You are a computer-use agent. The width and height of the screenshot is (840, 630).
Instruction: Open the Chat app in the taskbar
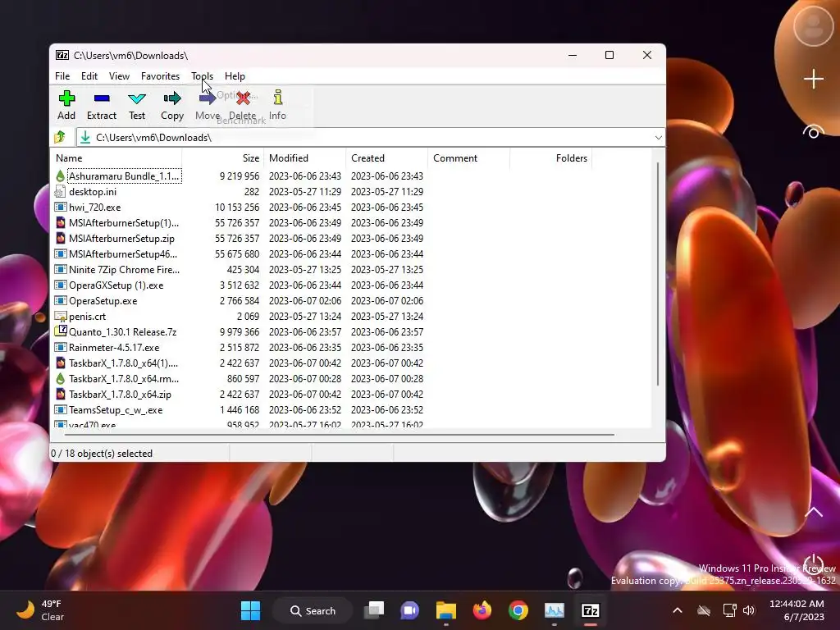(410, 610)
